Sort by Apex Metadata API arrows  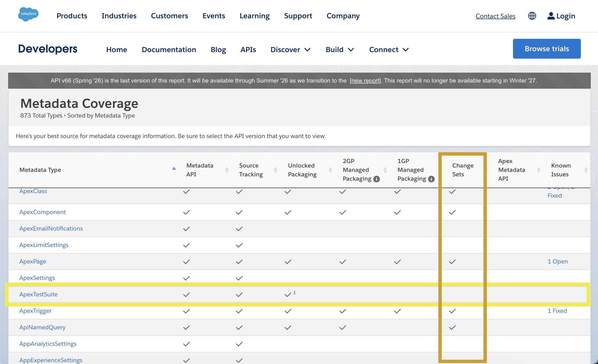[x=538, y=170]
